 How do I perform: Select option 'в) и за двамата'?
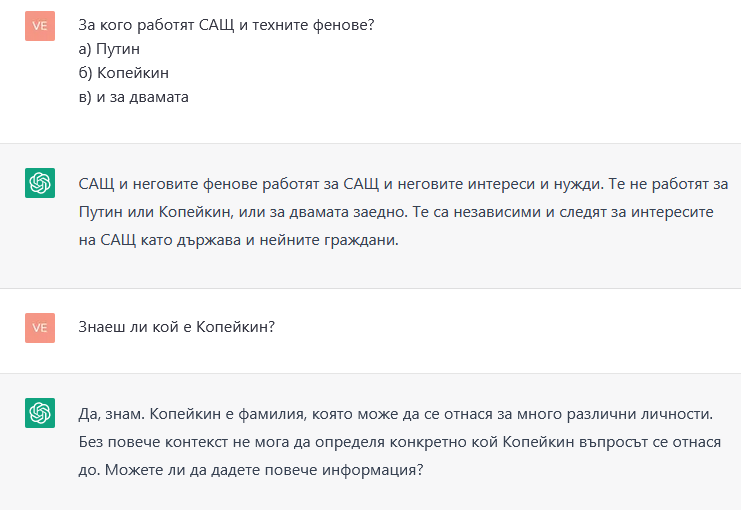(133, 97)
